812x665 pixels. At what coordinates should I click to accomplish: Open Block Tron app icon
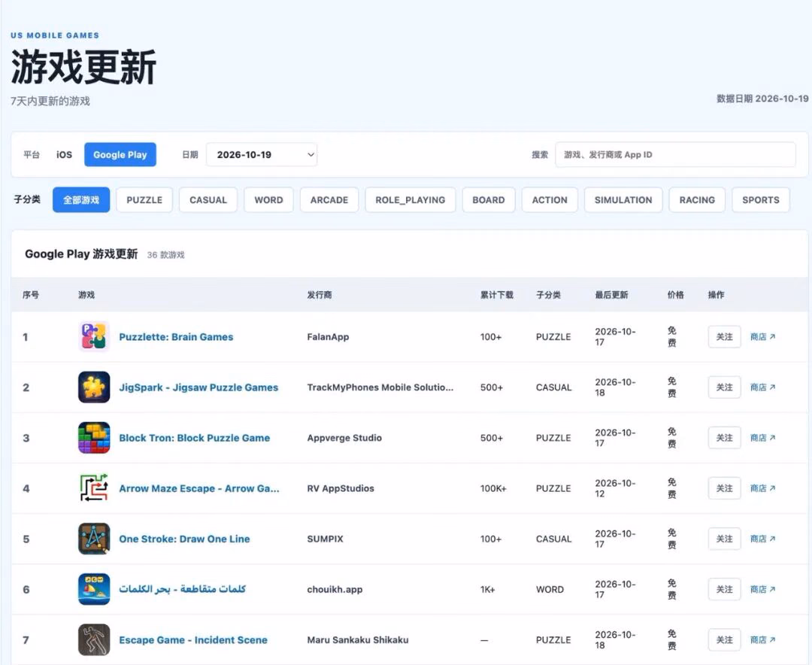(x=94, y=438)
